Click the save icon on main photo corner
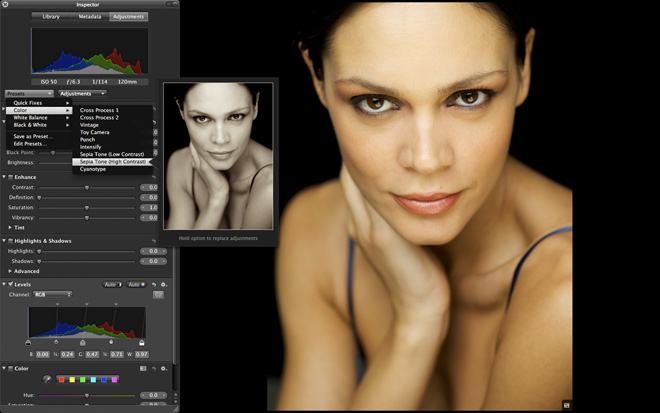Image resolution: width=660 pixels, height=413 pixels. (x=566, y=405)
